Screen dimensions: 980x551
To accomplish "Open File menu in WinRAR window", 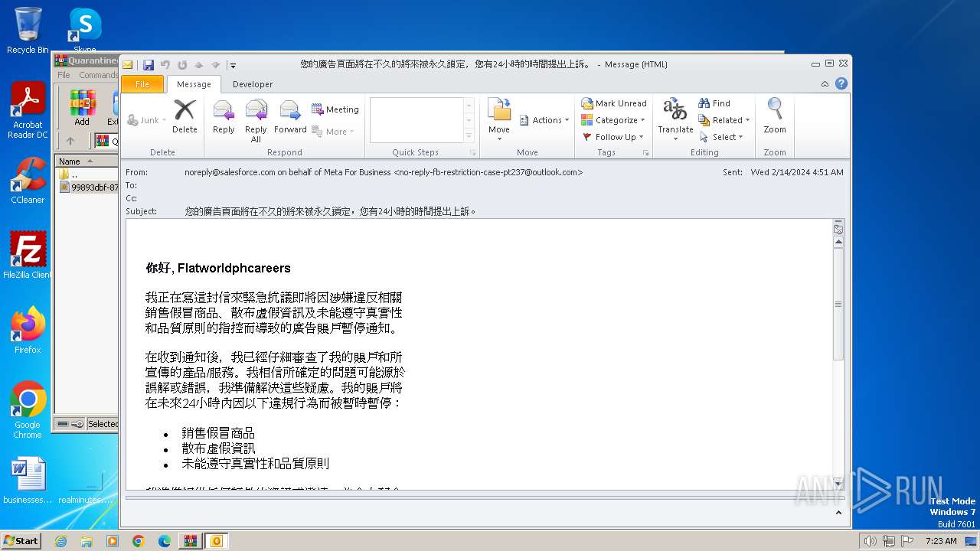I will (x=64, y=75).
